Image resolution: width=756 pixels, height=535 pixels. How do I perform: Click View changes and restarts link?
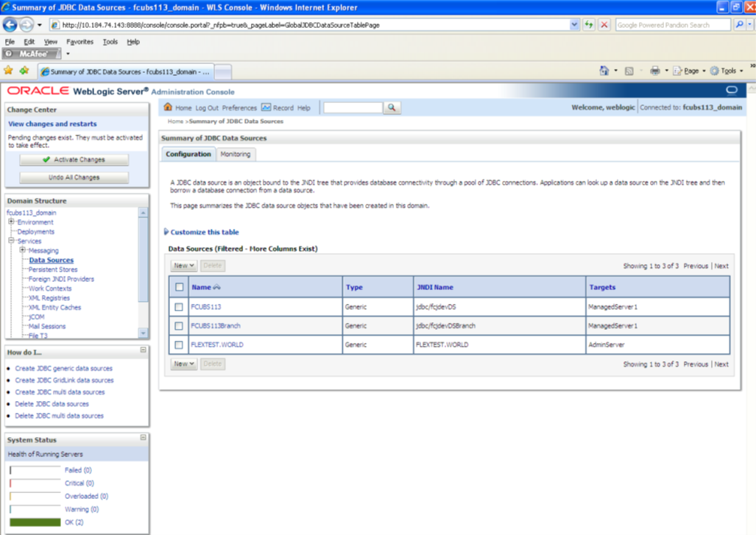[52, 124]
